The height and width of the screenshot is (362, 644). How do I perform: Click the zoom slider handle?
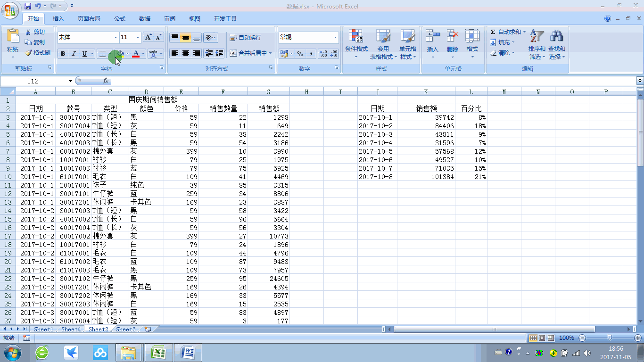pos(610,338)
